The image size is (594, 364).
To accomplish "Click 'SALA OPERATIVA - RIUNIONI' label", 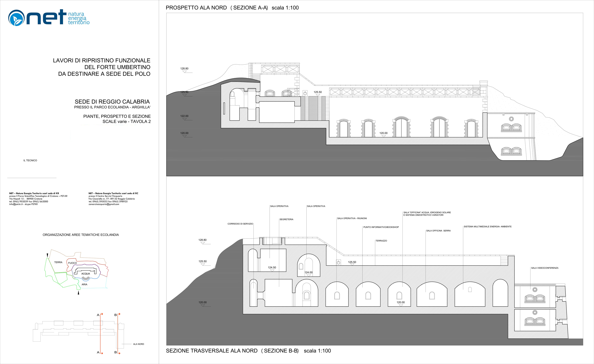I will [x=352, y=218].
